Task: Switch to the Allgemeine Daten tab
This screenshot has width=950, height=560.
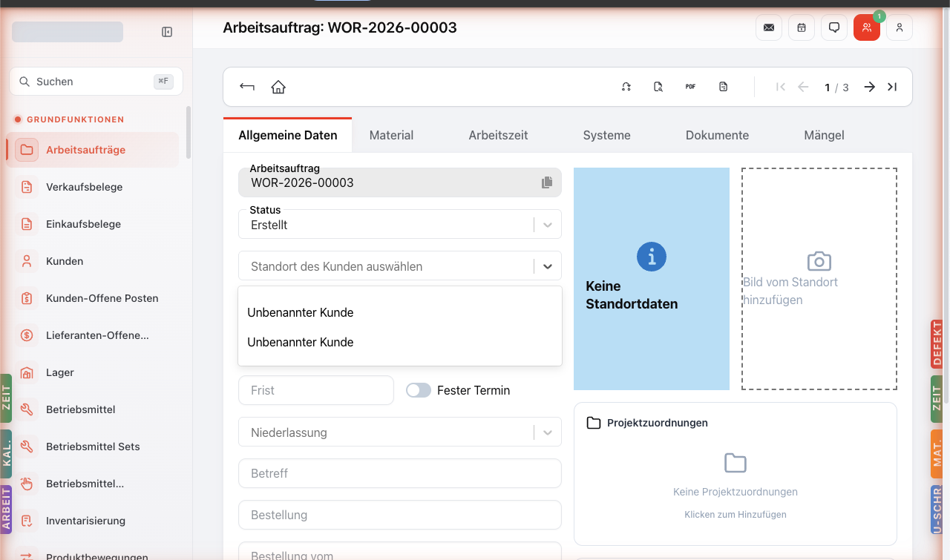Action: pos(288,135)
